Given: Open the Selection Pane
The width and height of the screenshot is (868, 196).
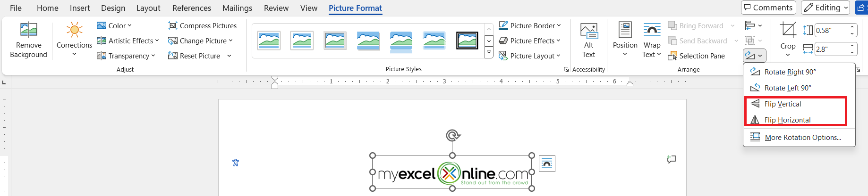Looking at the screenshot, I should coord(696,56).
